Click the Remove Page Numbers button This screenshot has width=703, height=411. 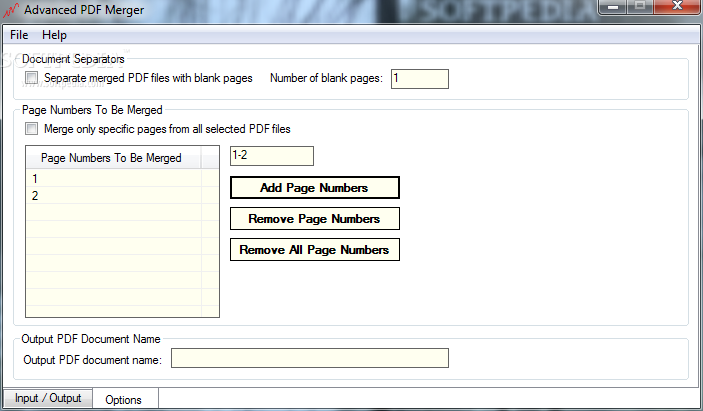(314, 218)
